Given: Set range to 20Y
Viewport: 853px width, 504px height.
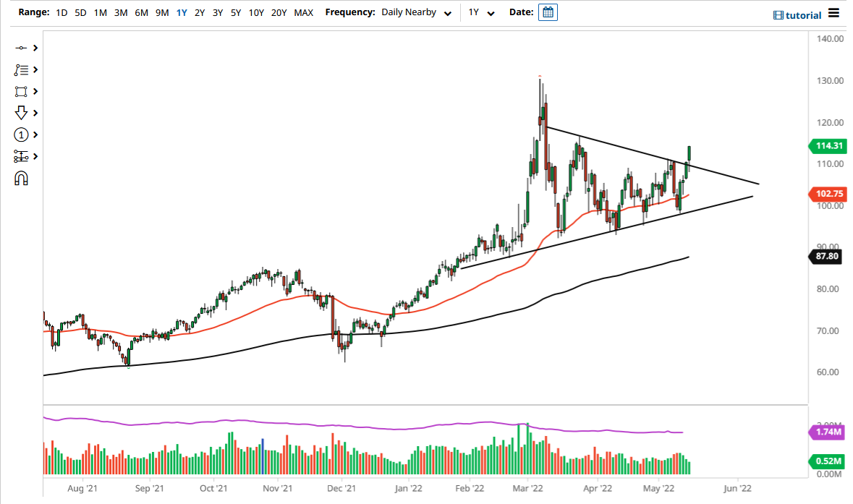Looking at the screenshot, I should click(x=279, y=12).
